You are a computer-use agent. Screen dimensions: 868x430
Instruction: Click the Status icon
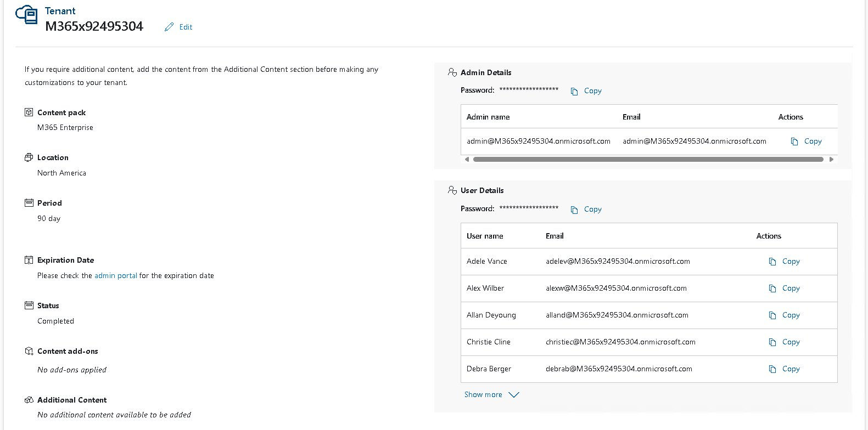click(29, 305)
